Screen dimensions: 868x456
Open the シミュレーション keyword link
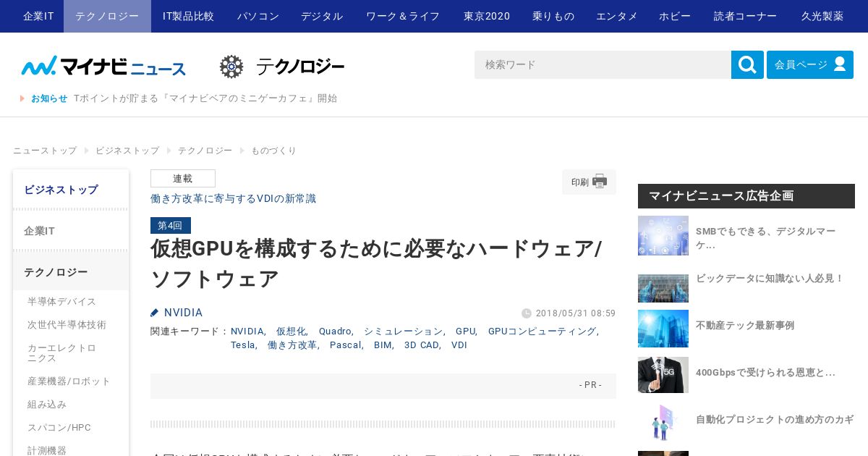(403, 332)
